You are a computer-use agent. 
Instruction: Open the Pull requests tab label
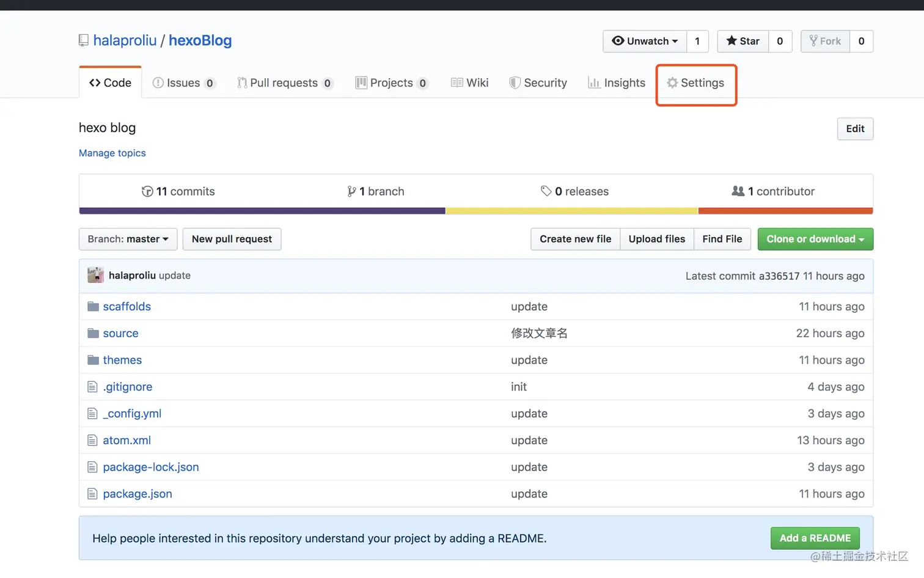pos(284,82)
